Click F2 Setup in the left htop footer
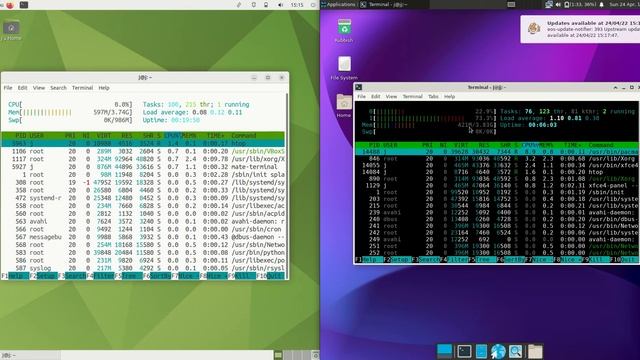This screenshot has height=360, width=640. pyautogui.click(x=44, y=276)
